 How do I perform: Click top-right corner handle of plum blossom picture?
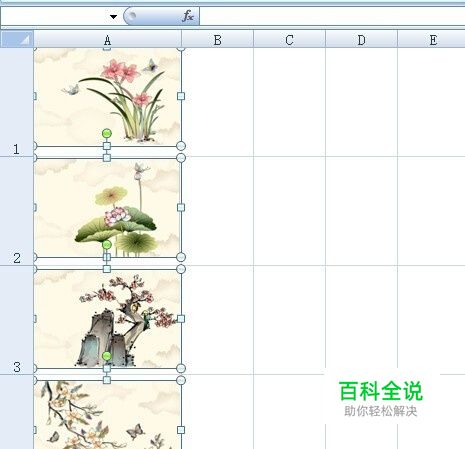point(181,269)
